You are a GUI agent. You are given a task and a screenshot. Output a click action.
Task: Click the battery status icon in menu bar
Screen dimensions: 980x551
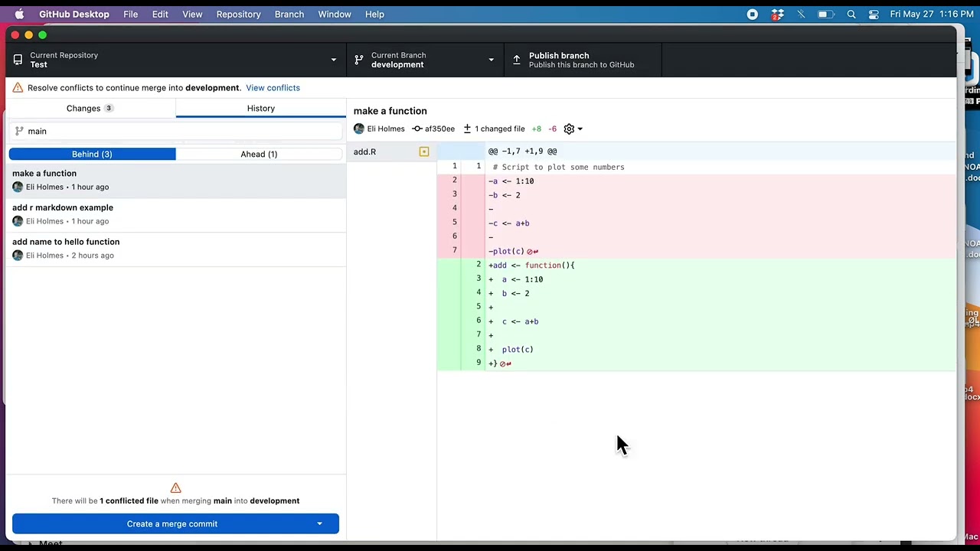click(825, 14)
